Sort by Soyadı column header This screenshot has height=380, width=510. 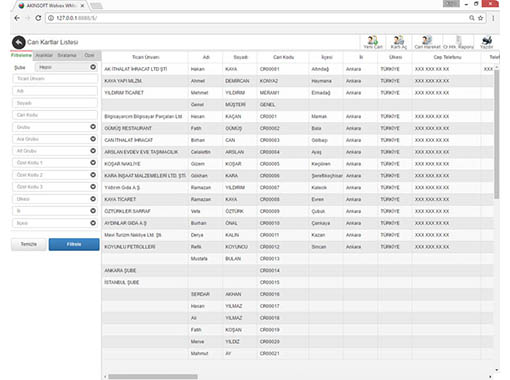point(240,57)
